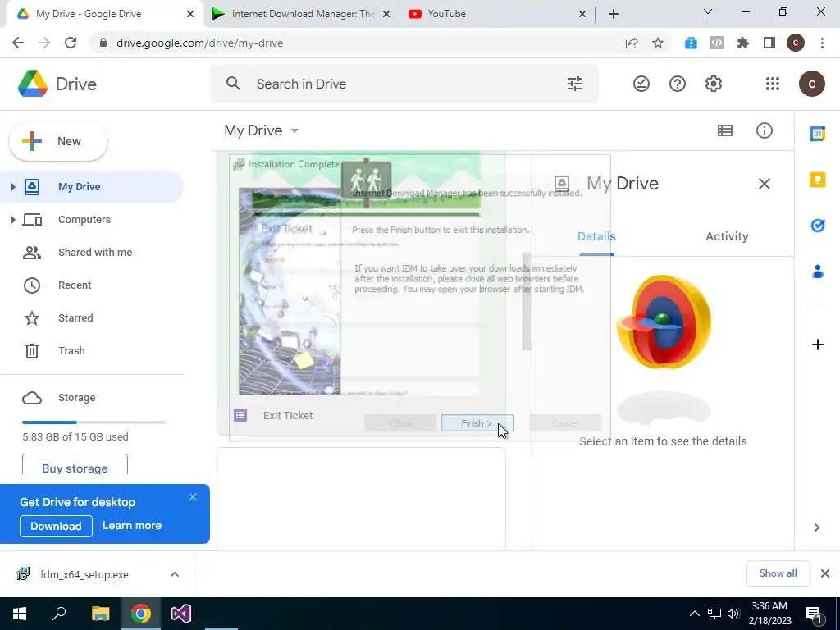This screenshot has width=840, height=630.
Task: Download Drive for desktop
Action: point(56,526)
